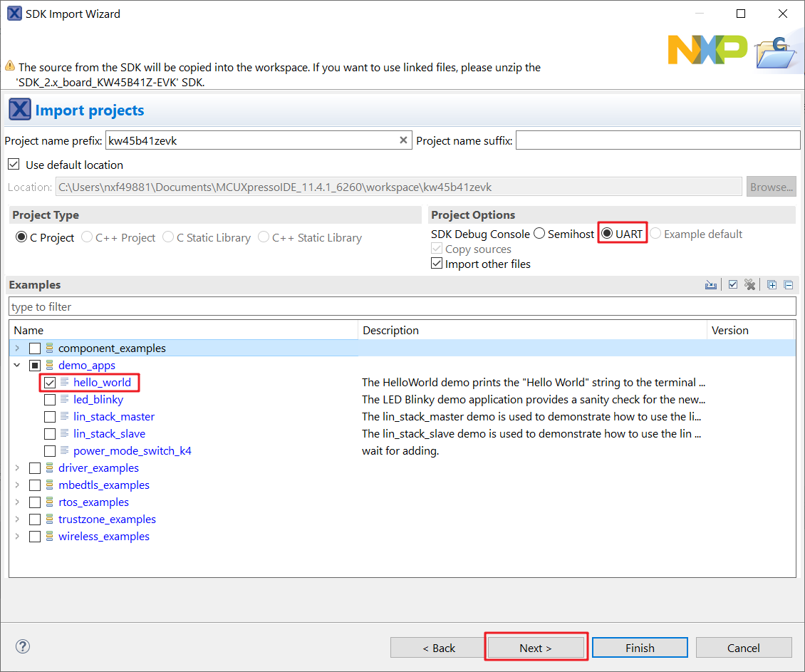Image resolution: width=805 pixels, height=672 pixels.
Task: Select the Semihost debug console option
Action: (x=539, y=234)
